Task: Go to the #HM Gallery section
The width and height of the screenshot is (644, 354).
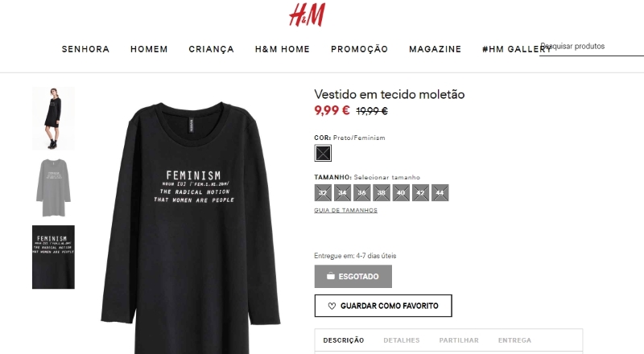Action: pos(516,49)
